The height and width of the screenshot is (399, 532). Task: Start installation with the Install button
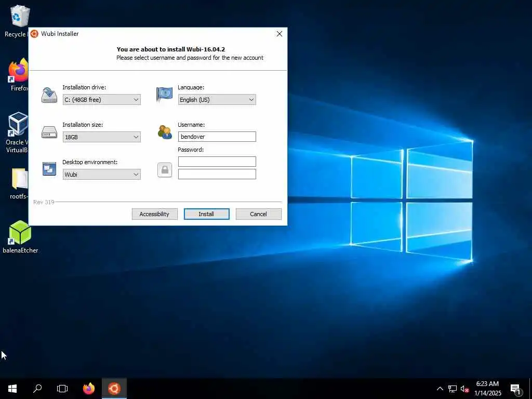206,214
